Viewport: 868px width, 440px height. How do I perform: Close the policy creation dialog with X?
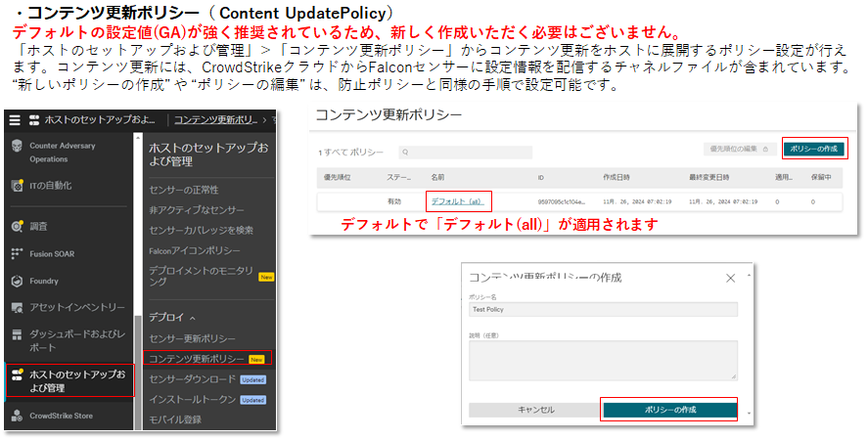(730, 278)
